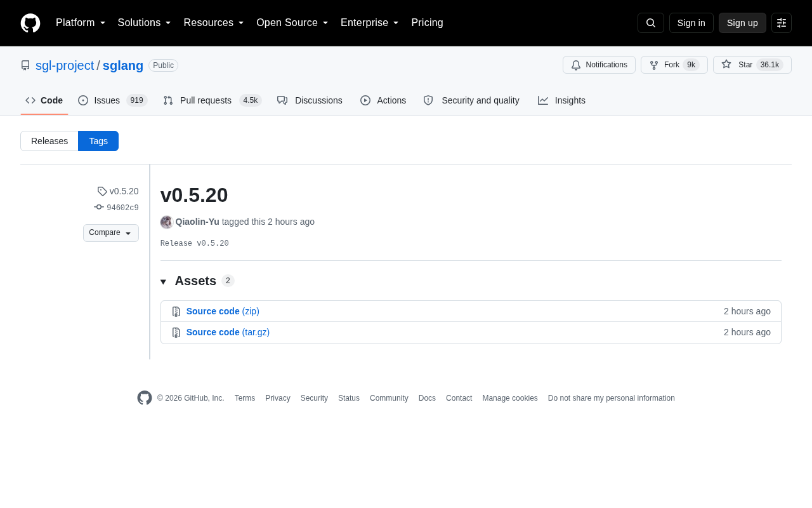Screen dimensions: 812x508
Task: Visit the Qiaolin-Yu profile link
Action: [197, 222]
